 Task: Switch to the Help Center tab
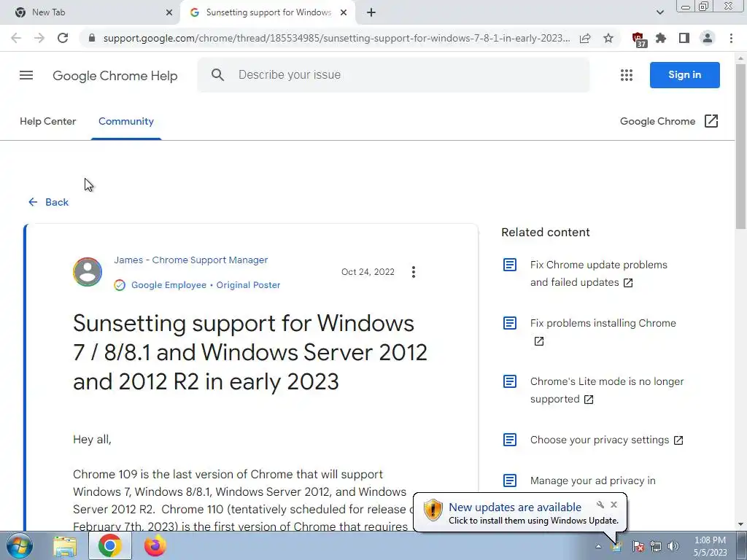47,122
